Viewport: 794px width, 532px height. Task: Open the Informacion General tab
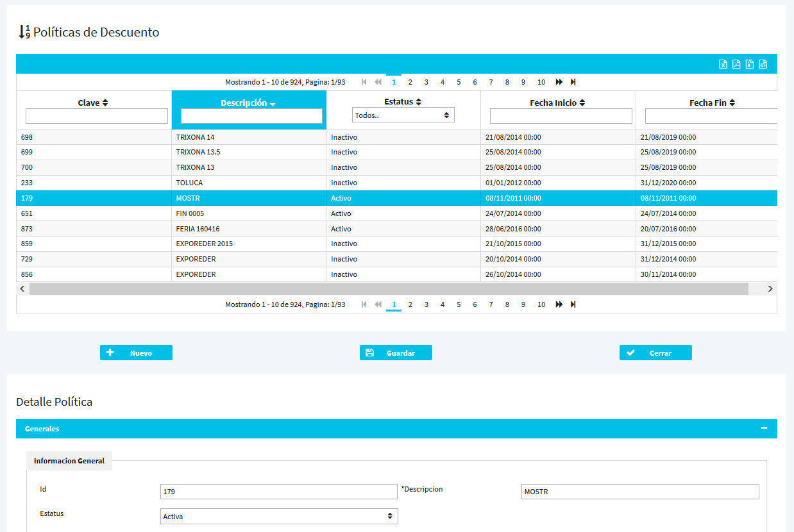point(69,461)
